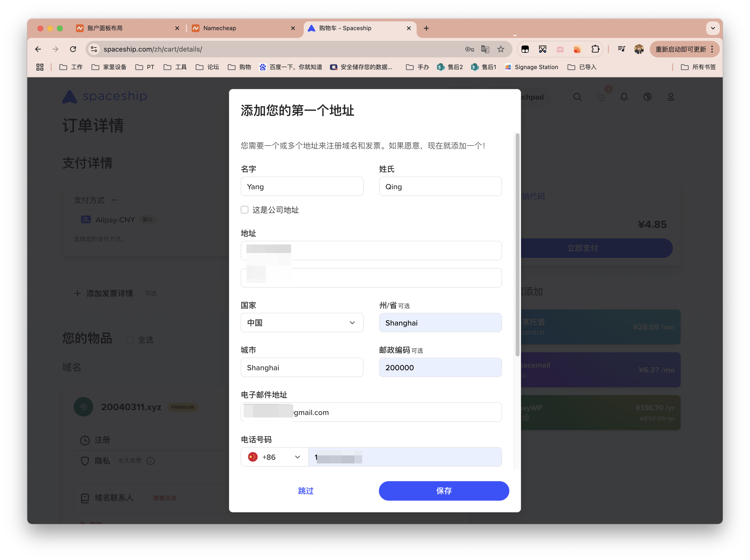This screenshot has width=750, height=560.
Task: Open the notifications bell
Action: (x=624, y=97)
